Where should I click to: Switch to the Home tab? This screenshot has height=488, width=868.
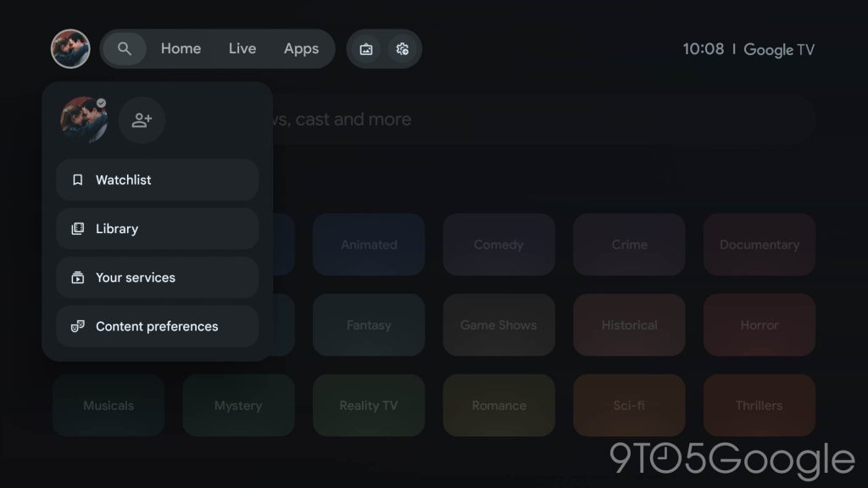click(181, 49)
